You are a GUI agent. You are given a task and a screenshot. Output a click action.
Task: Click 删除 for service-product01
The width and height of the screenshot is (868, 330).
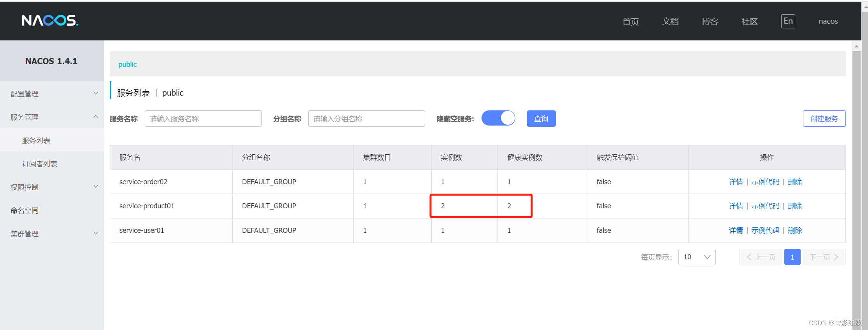tap(795, 206)
